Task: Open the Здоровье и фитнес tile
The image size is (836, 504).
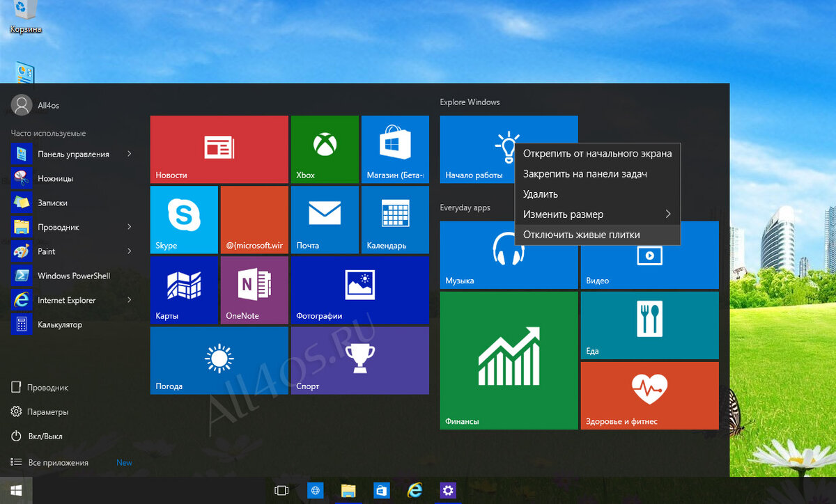Action: (649, 395)
